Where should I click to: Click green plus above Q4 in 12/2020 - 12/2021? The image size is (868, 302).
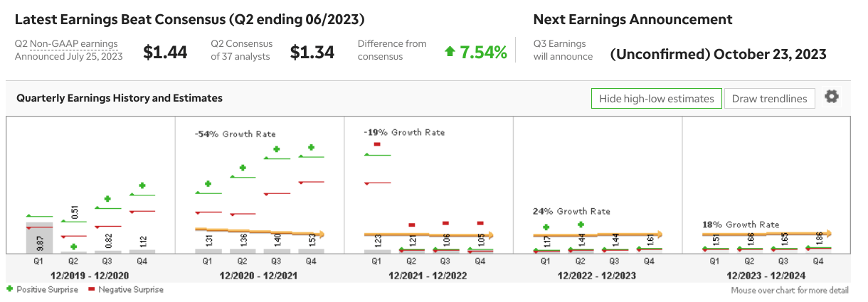pos(311,148)
